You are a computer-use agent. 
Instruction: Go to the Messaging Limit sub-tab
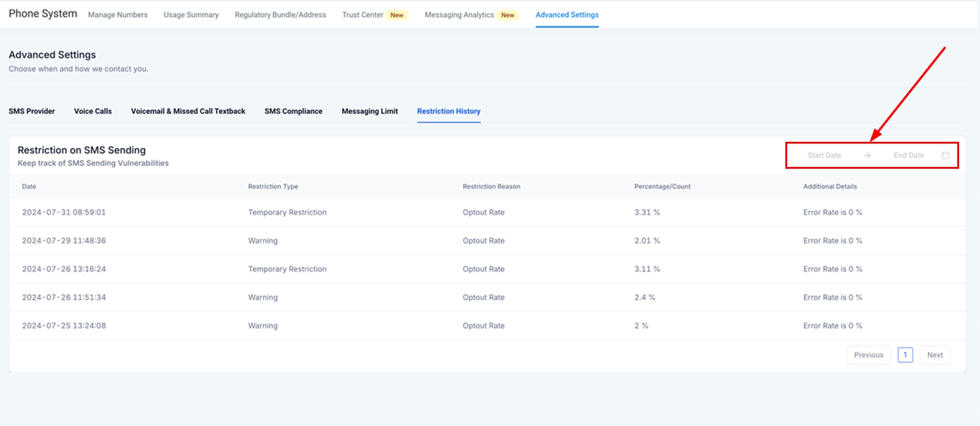click(x=370, y=111)
